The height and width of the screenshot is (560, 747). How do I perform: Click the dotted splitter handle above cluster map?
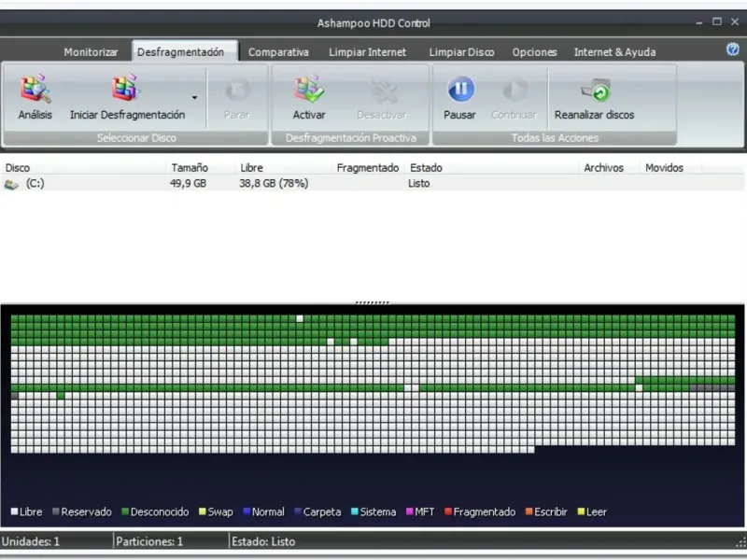[373, 302]
